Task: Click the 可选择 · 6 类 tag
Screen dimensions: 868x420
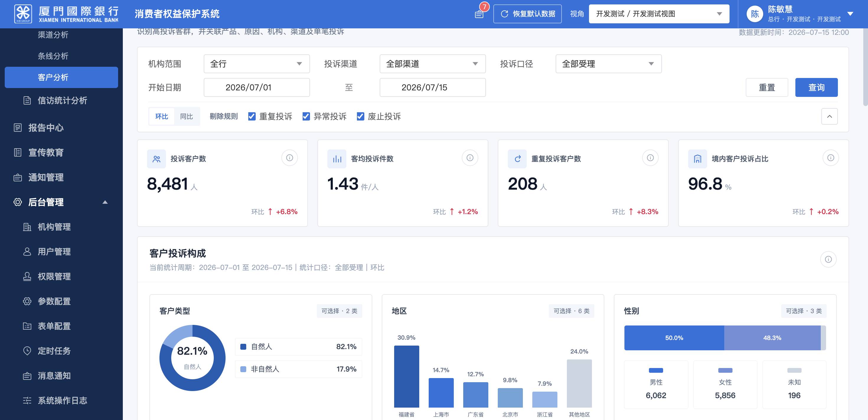Action: coord(572,311)
